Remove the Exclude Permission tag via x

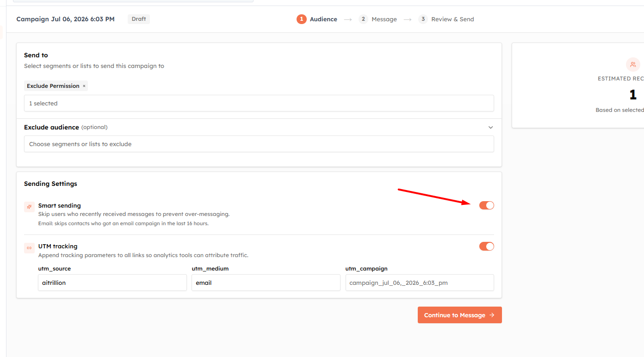tap(84, 86)
